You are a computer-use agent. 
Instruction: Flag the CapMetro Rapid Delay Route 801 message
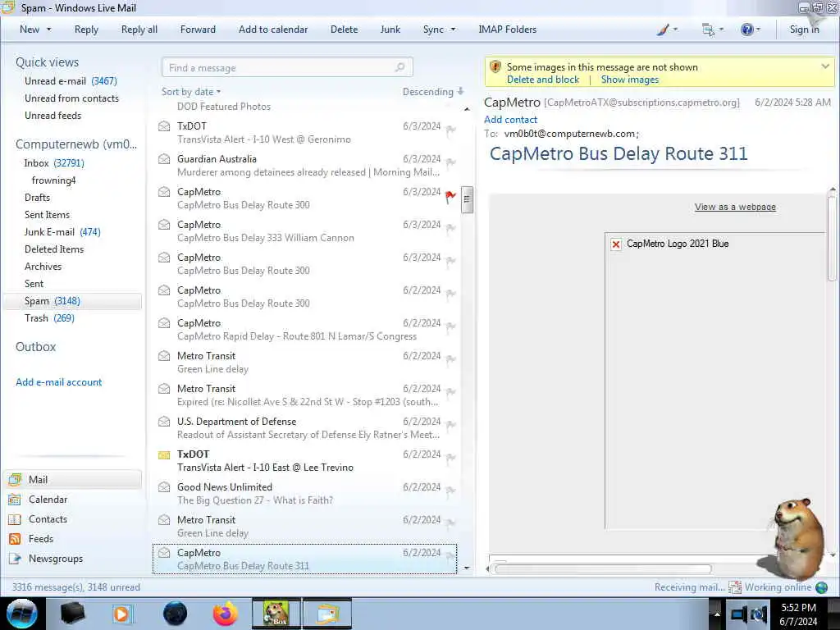(x=450, y=327)
